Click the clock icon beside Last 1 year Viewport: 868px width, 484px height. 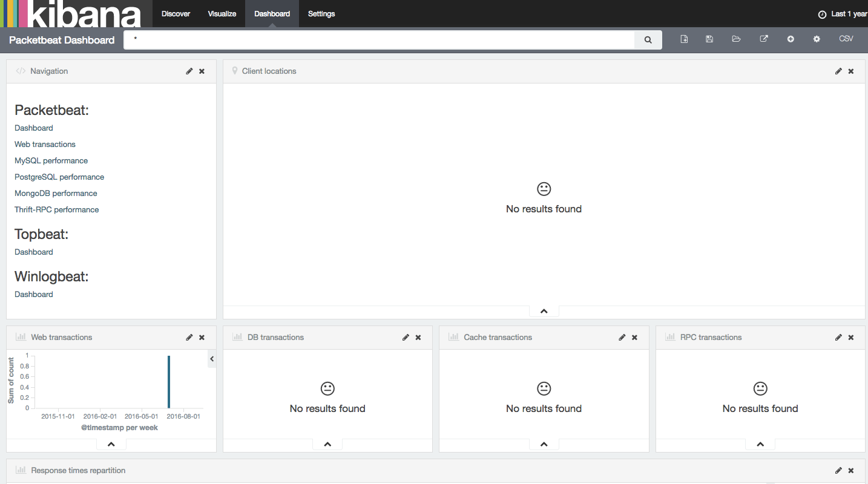tap(822, 14)
